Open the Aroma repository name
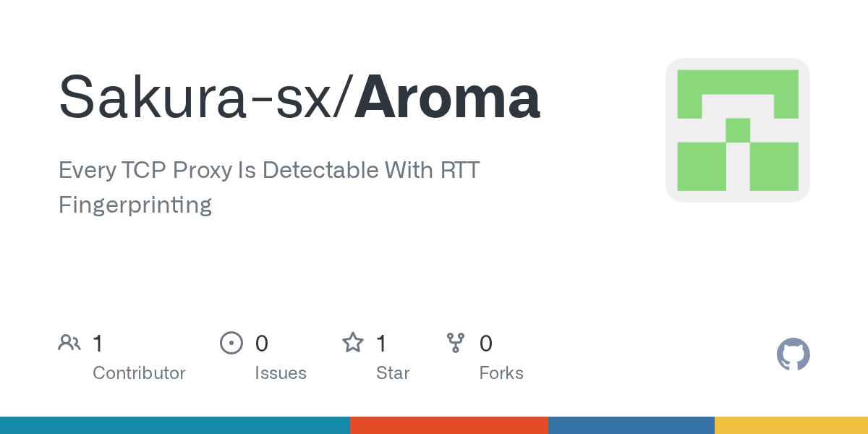This screenshot has height=434, width=868. [447, 98]
